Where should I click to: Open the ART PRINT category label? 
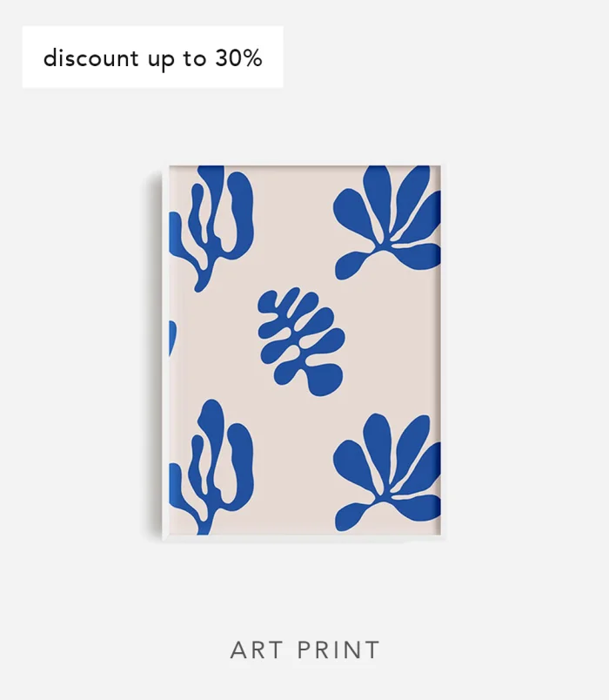(x=305, y=650)
